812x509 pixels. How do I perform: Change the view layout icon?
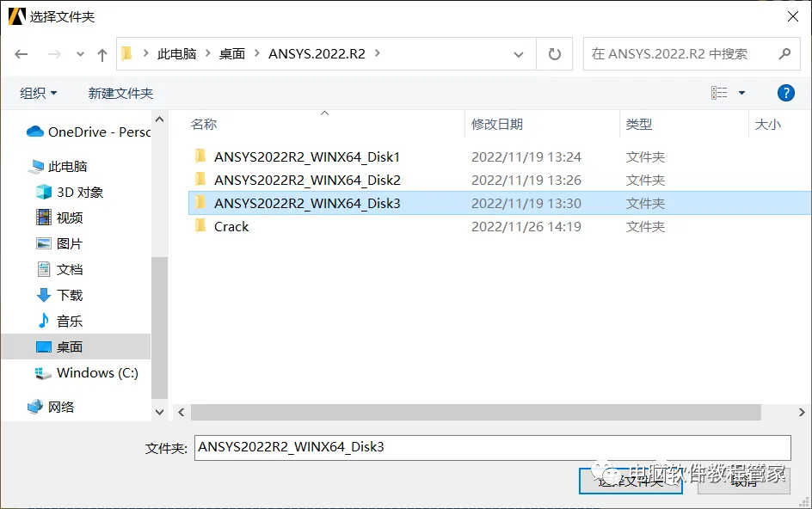coord(719,93)
